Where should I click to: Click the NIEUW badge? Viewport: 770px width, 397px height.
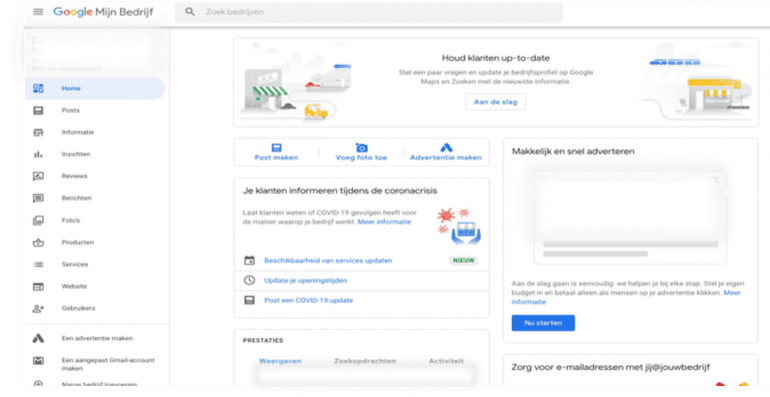tap(464, 260)
